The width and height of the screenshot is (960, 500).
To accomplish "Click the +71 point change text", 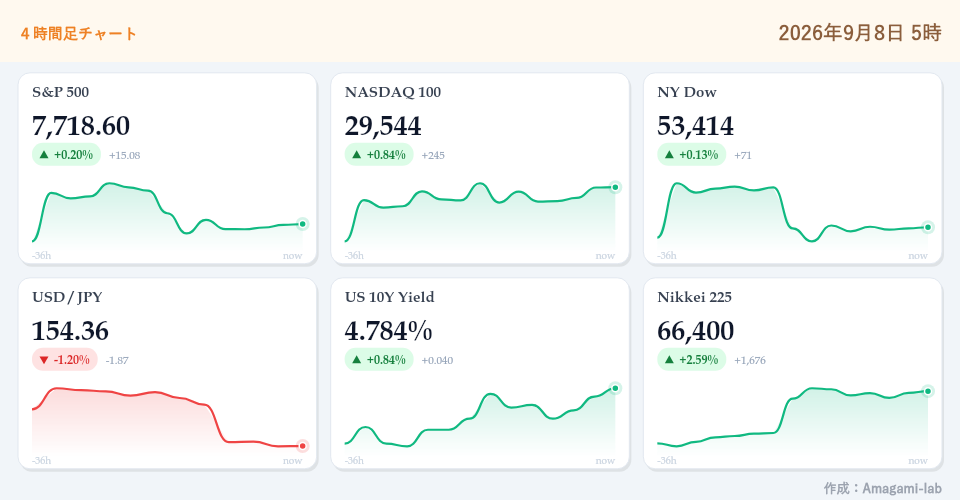I will [743, 155].
